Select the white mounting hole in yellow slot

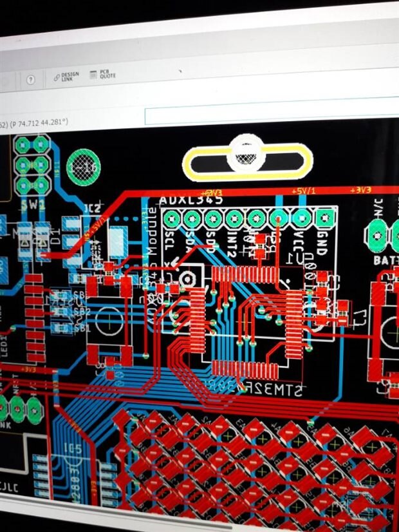pyautogui.click(x=246, y=153)
